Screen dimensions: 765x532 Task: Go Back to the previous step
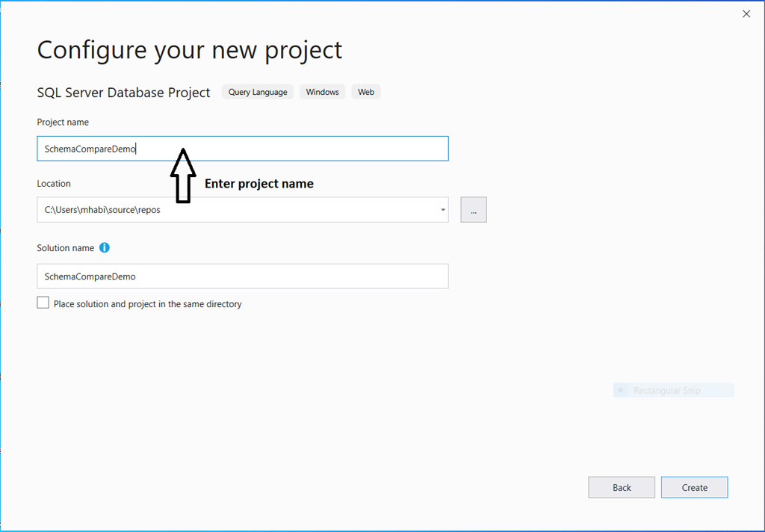click(622, 487)
